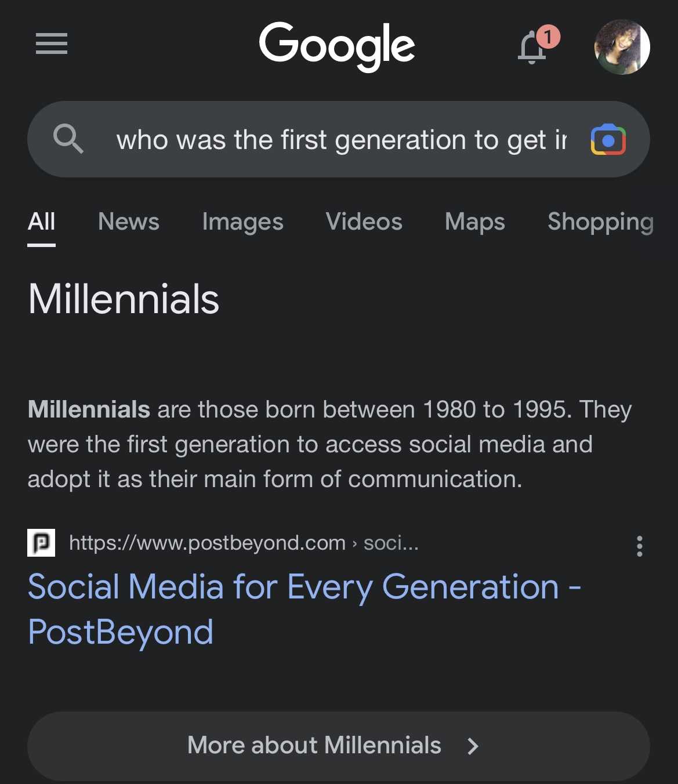Screen dimensions: 678x784
Task: Select the All results tab
Action: 41,222
